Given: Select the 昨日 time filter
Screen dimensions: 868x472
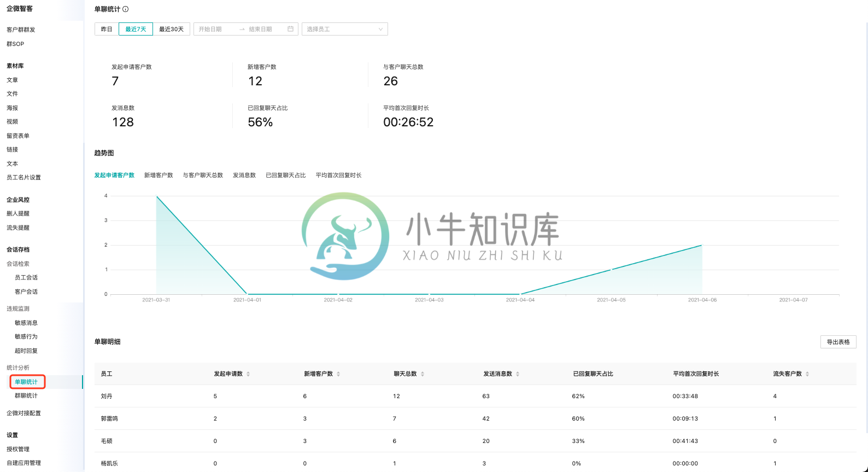Looking at the screenshot, I should pos(107,29).
